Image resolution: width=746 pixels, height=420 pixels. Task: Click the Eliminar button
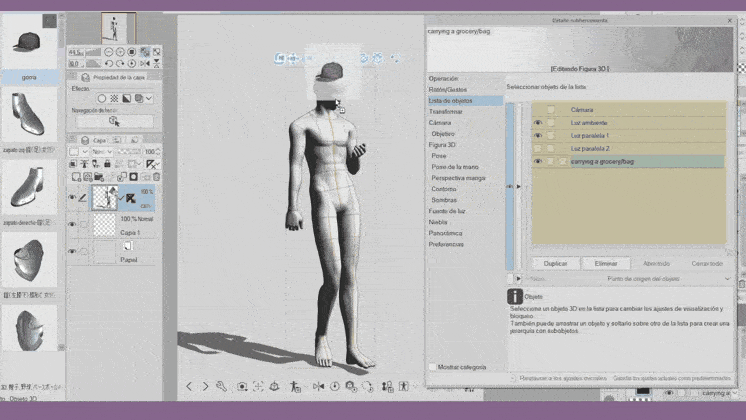(606, 264)
